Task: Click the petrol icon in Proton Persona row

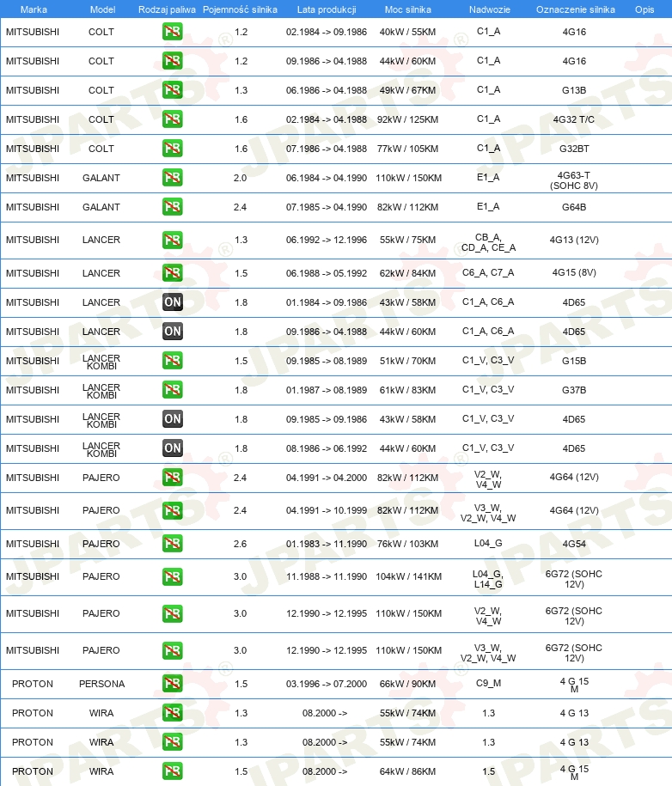Action: click(x=172, y=683)
